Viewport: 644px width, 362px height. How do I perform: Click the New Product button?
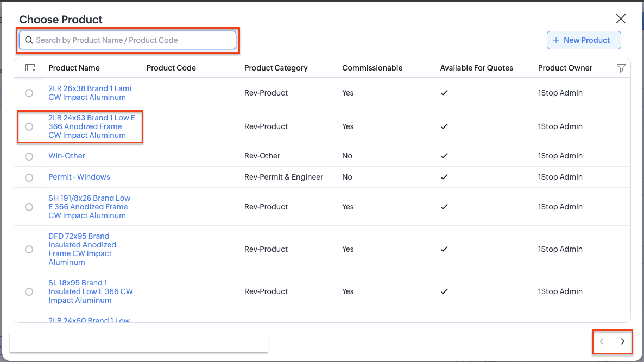(x=583, y=40)
